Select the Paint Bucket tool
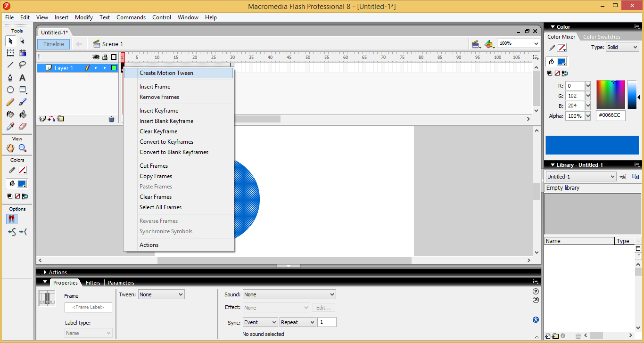644x343 pixels. [x=22, y=114]
